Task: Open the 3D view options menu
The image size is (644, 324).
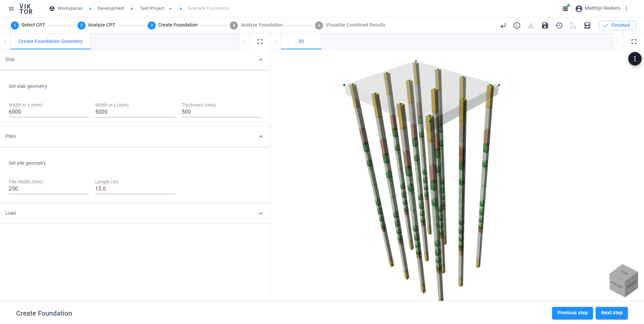Action: tap(635, 59)
